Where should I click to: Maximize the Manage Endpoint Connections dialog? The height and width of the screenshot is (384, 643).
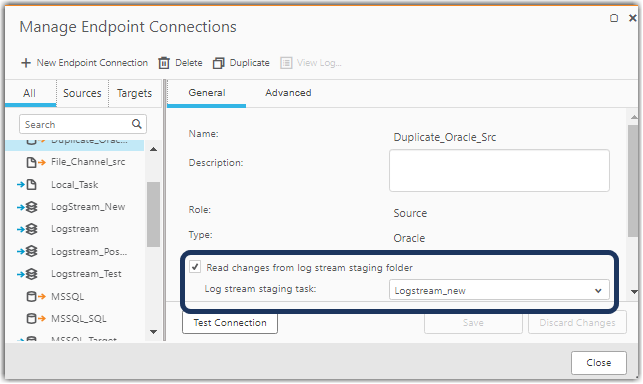coord(614,18)
